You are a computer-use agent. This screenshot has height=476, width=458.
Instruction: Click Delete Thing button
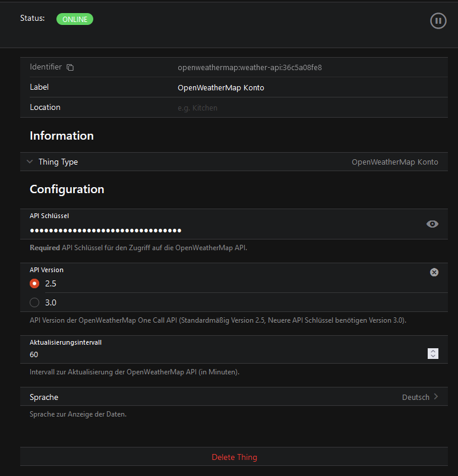234,457
